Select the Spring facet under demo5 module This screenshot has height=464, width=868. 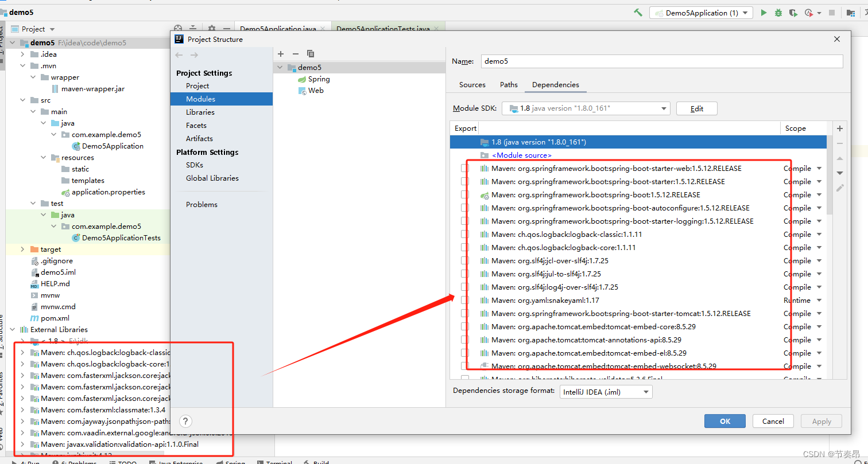coord(313,79)
